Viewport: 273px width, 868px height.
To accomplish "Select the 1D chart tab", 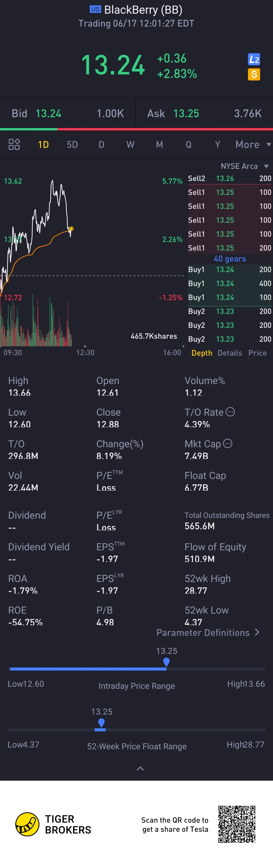I will coord(43,145).
